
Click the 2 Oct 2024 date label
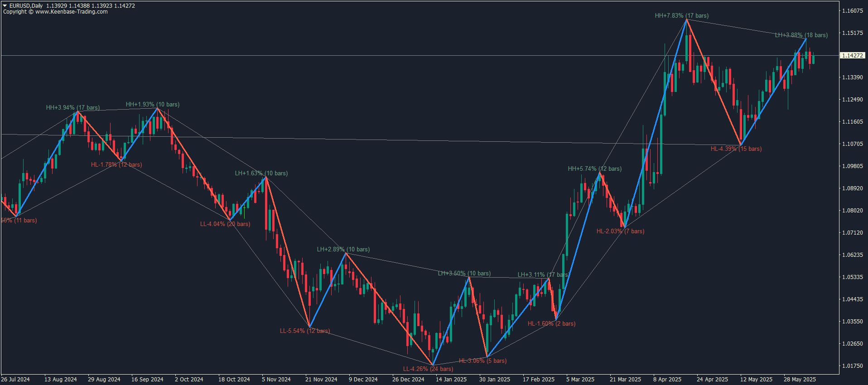pos(189,380)
